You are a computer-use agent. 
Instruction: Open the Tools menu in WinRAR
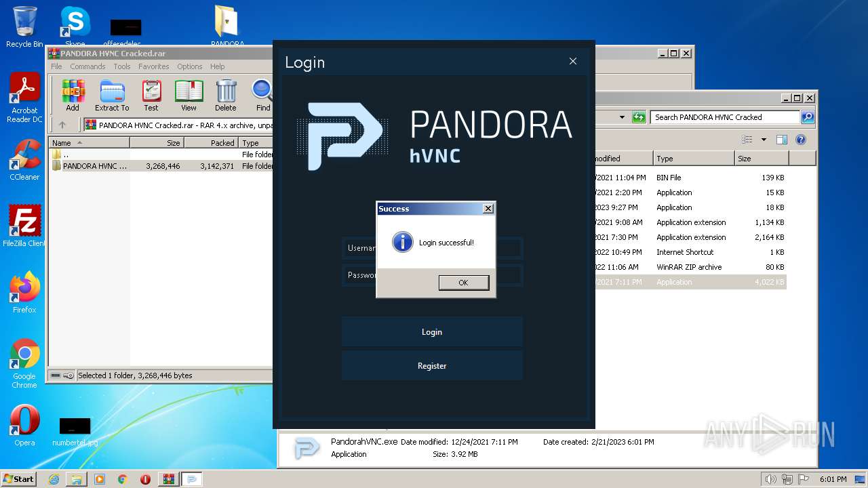[122, 66]
